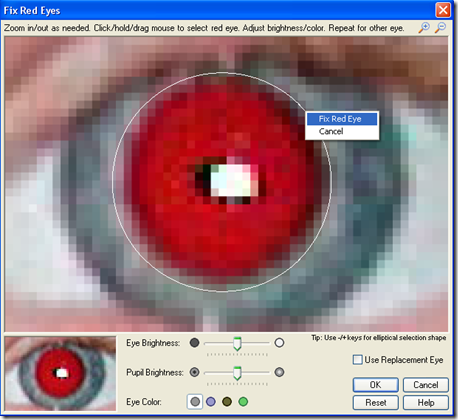Adjust the Eye Brightness slider handle

[x=237, y=344]
